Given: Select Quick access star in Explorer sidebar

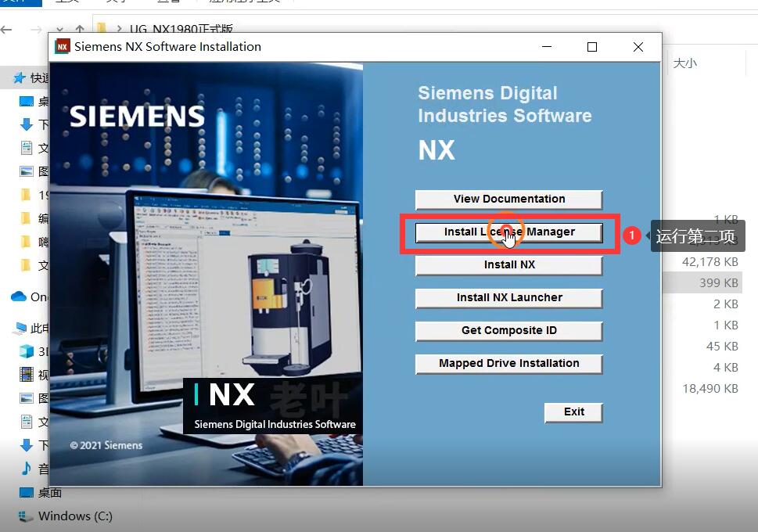Looking at the screenshot, I should tap(20, 78).
